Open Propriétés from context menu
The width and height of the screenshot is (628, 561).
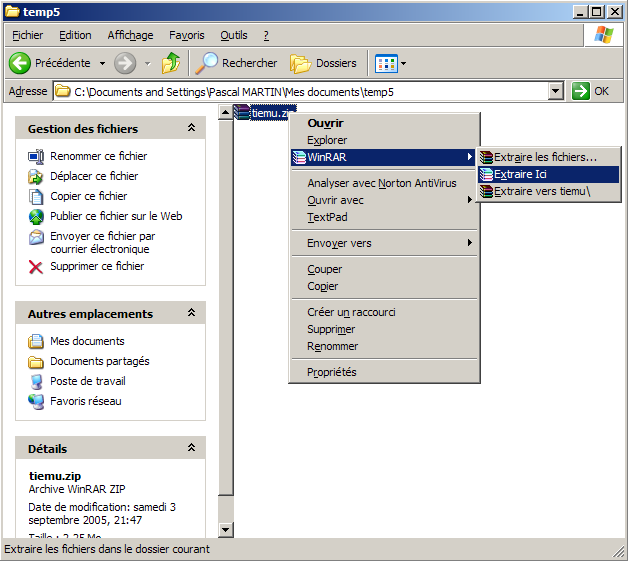pyautogui.click(x=384, y=372)
